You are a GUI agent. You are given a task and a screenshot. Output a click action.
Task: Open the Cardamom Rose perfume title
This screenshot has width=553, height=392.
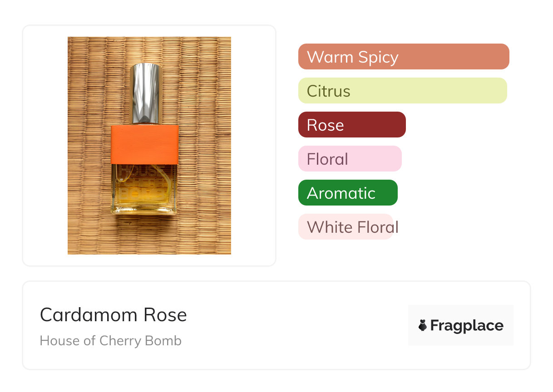tap(113, 315)
